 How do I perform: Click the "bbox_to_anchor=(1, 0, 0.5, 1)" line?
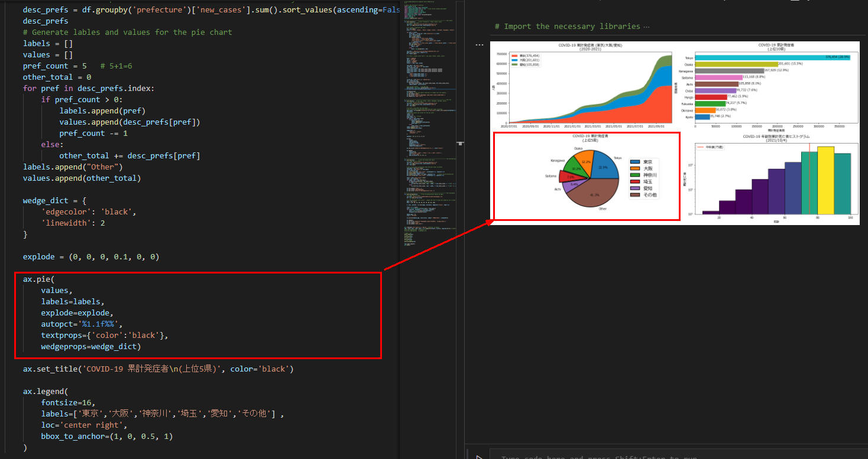[x=107, y=436]
